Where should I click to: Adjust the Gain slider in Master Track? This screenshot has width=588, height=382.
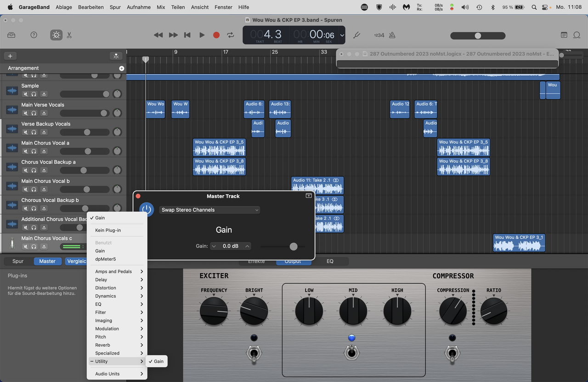click(x=294, y=247)
